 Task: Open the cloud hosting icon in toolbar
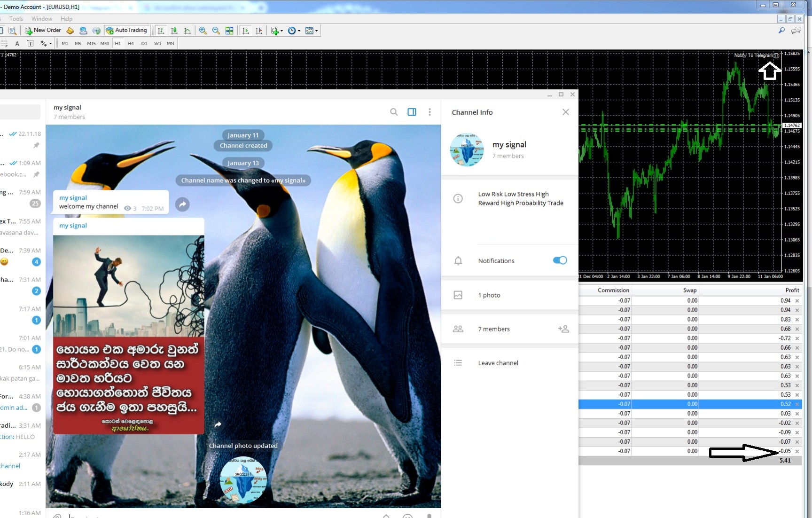tap(83, 31)
